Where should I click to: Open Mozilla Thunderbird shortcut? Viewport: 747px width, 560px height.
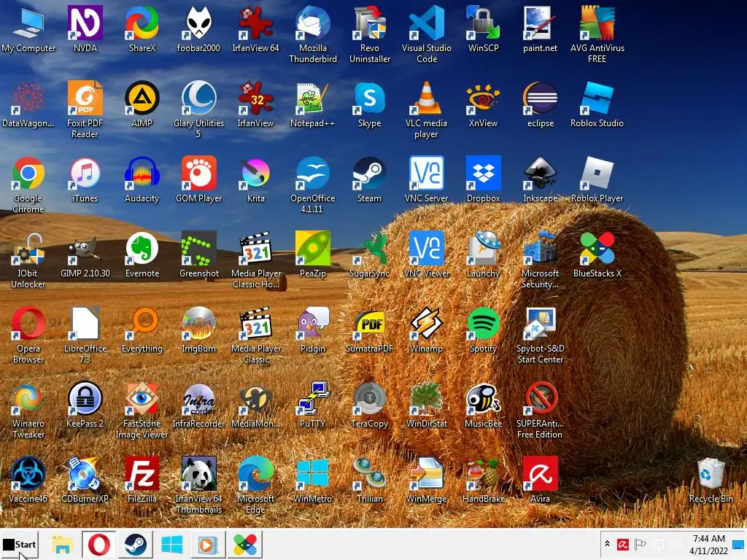pos(312,34)
